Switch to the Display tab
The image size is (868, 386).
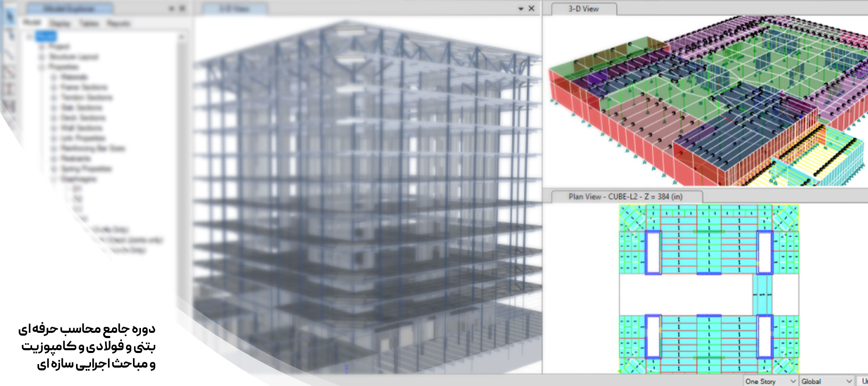(x=60, y=24)
